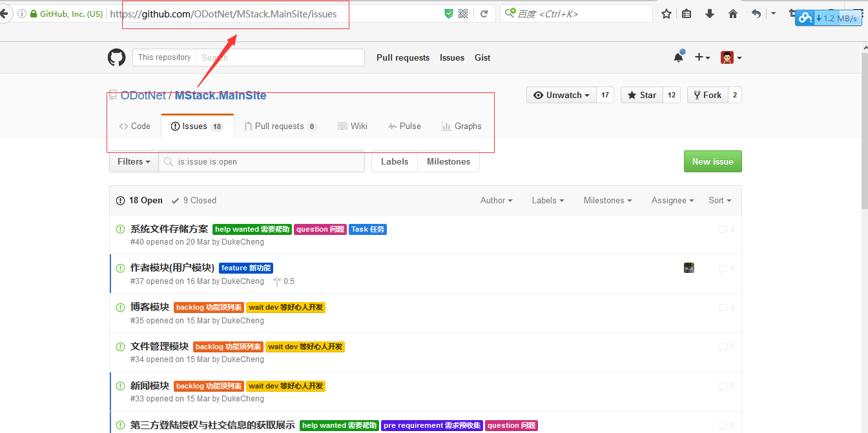Open the Labels page button
868x433 pixels.
395,161
